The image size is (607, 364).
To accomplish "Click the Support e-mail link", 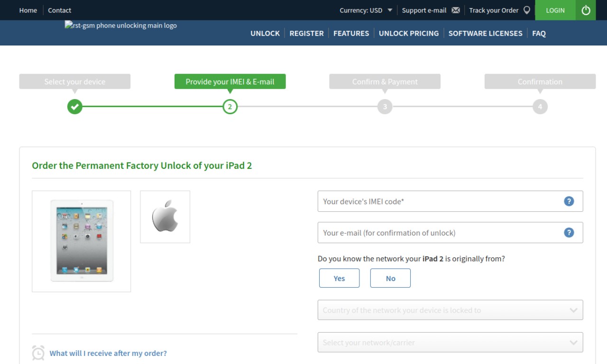I will click(424, 10).
